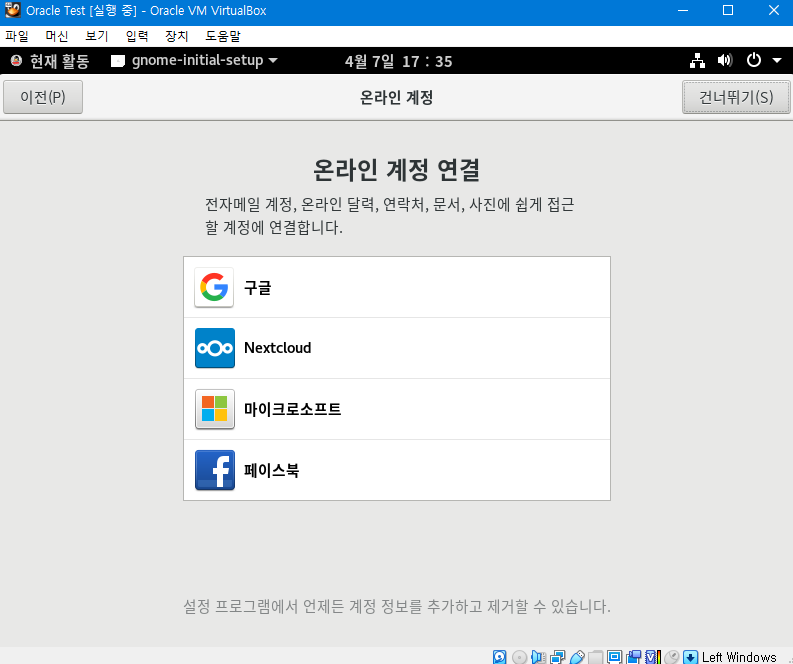This screenshot has width=793, height=664.
Task: Click the 현재 활동 distro logo icon
Action: tap(17, 61)
